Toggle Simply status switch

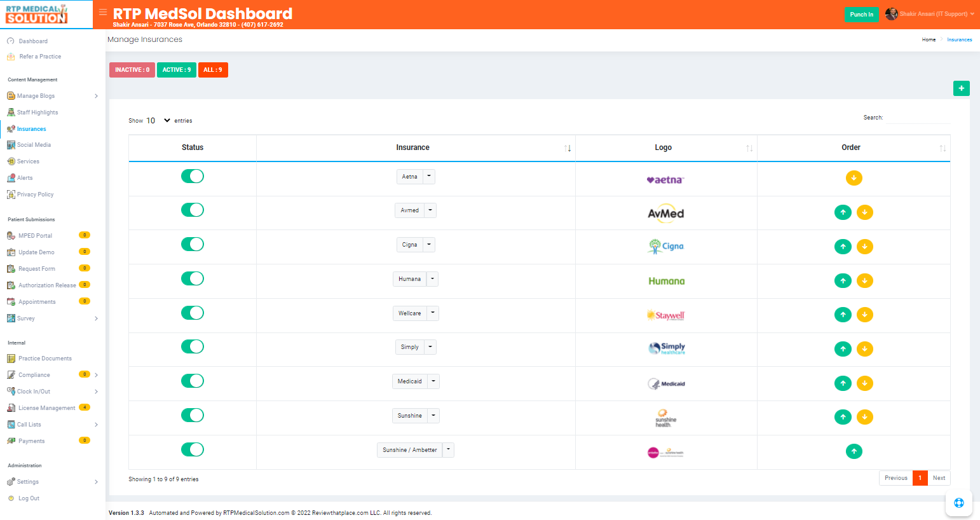pyautogui.click(x=193, y=346)
